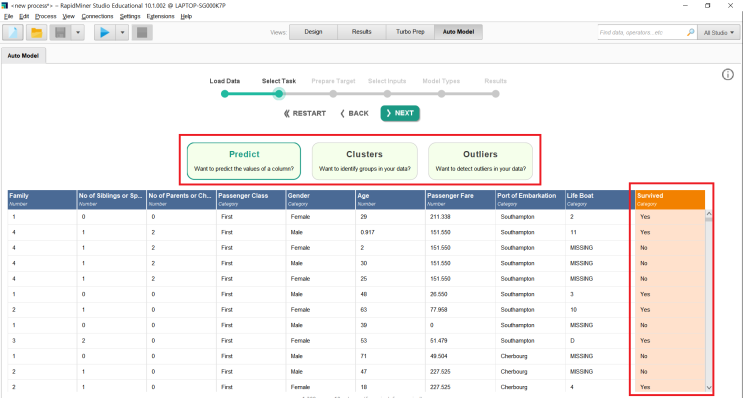Click the Load Data step marker
This screenshot has width=743, height=398.
pyautogui.click(x=225, y=94)
